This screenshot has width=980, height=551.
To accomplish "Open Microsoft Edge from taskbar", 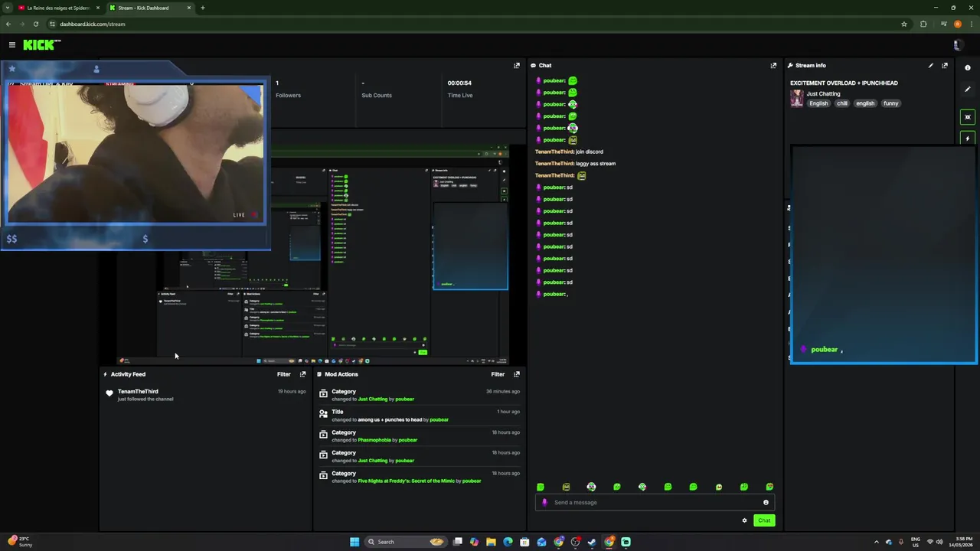I will (x=508, y=542).
